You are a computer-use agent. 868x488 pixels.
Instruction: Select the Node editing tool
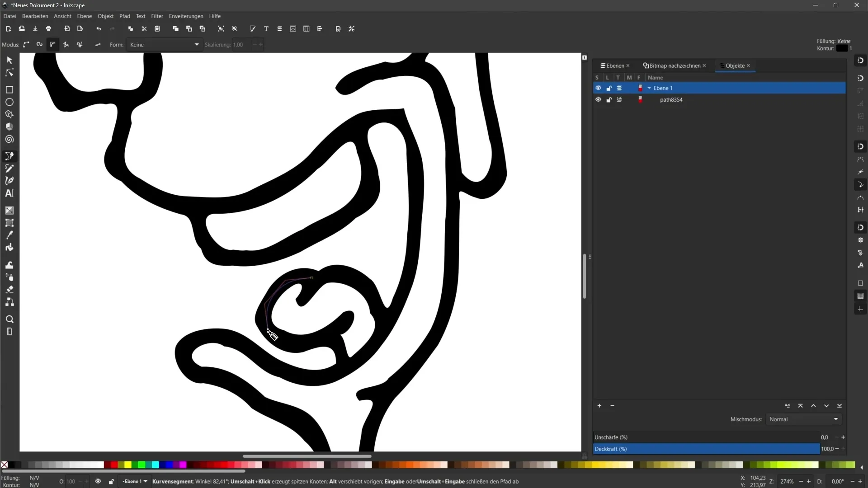pos(9,72)
